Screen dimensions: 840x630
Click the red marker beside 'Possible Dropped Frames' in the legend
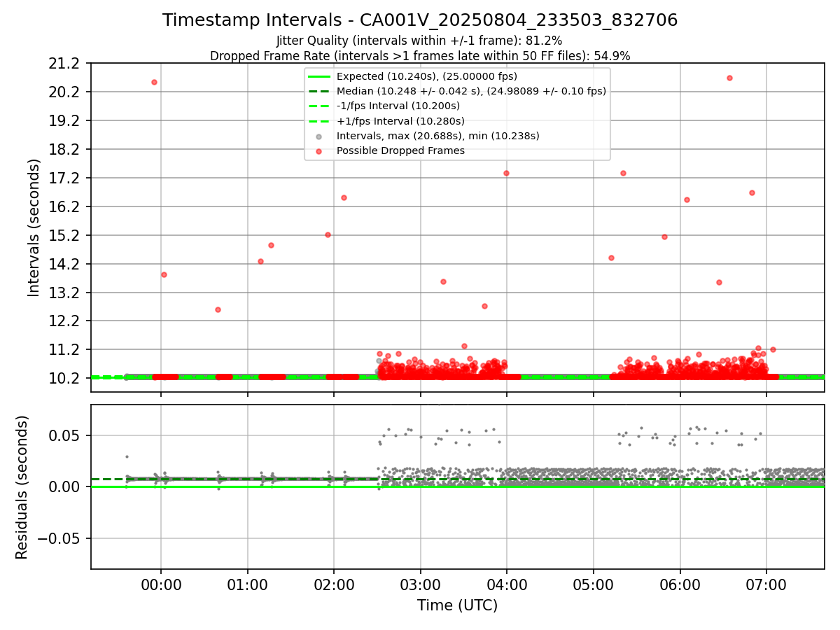(318, 150)
